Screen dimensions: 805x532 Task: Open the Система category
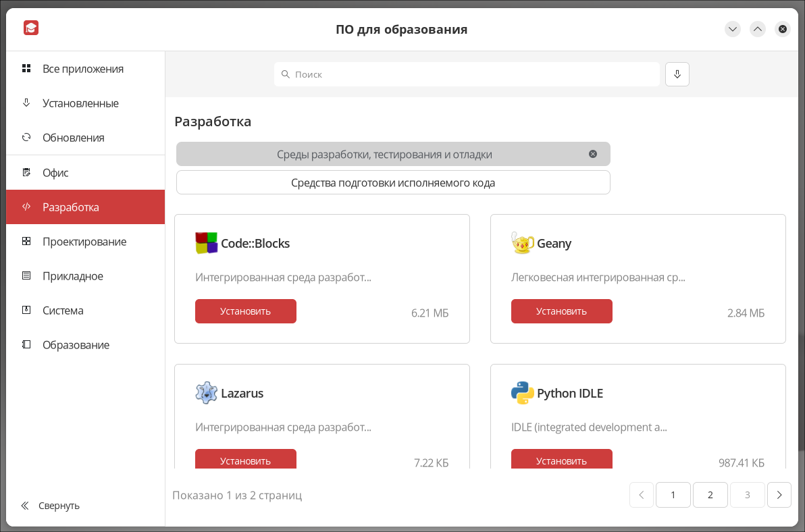(85, 311)
